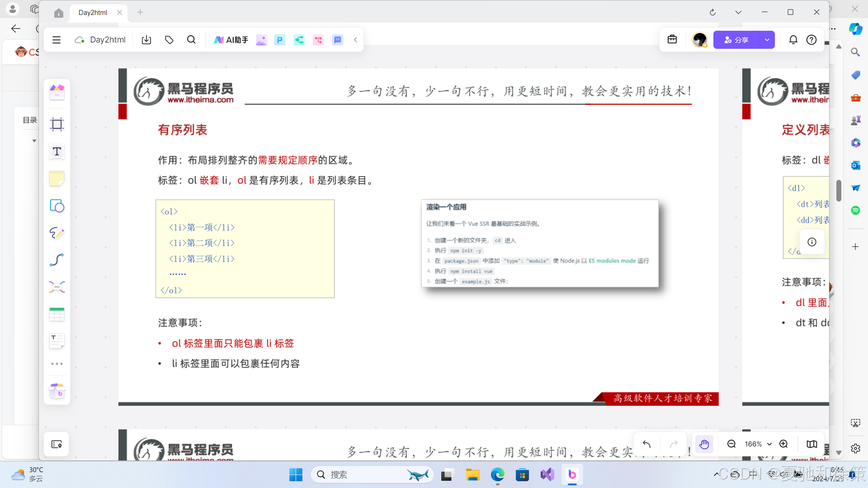The height and width of the screenshot is (488, 868).
Task: Open the AI助手 assistant
Action: click(x=231, y=40)
